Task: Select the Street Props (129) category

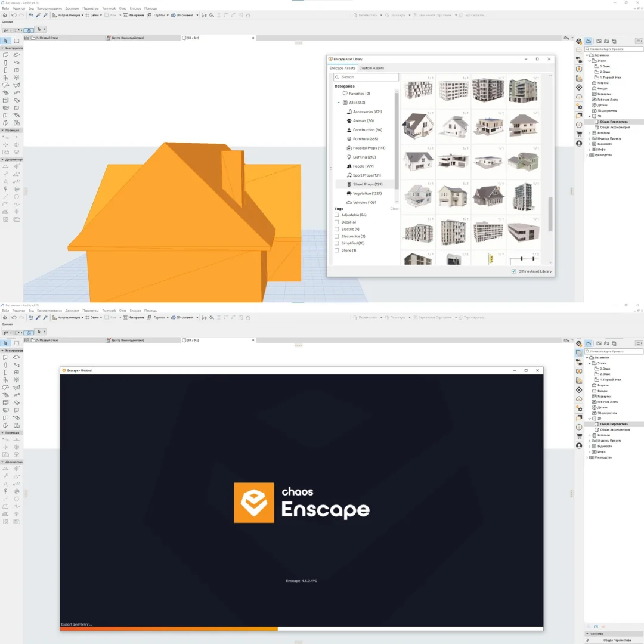Action: [x=367, y=184]
